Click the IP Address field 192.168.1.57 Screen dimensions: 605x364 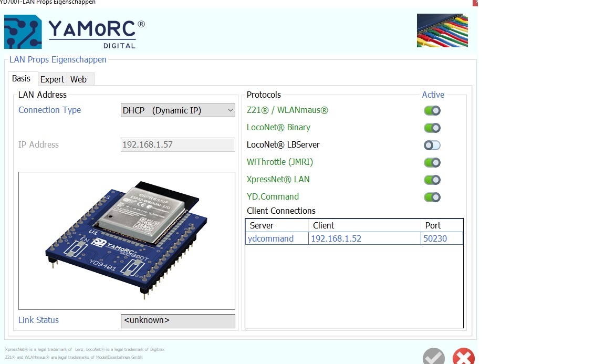pos(178,145)
